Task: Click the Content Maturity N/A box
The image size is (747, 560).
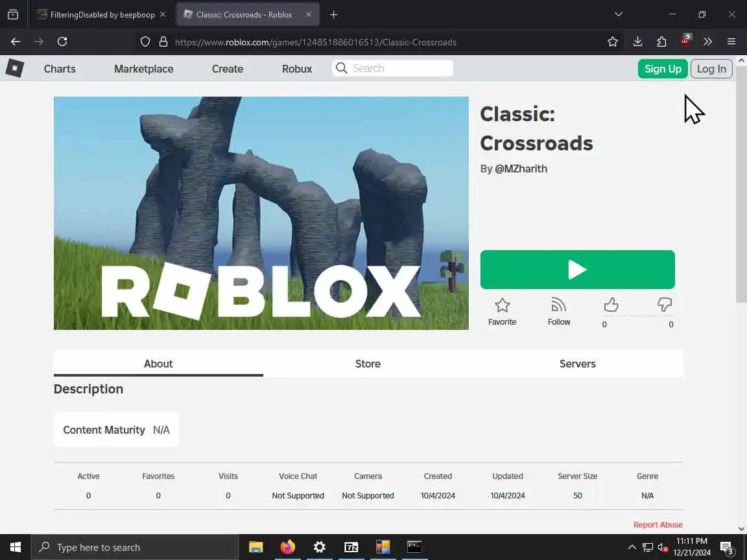Action: [x=116, y=430]
